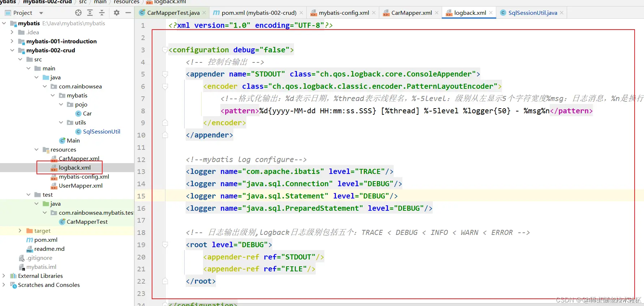Select mybatis-config.xml in project tree
Viewport: 644px width, 306px height.
(x=84, y=176)
